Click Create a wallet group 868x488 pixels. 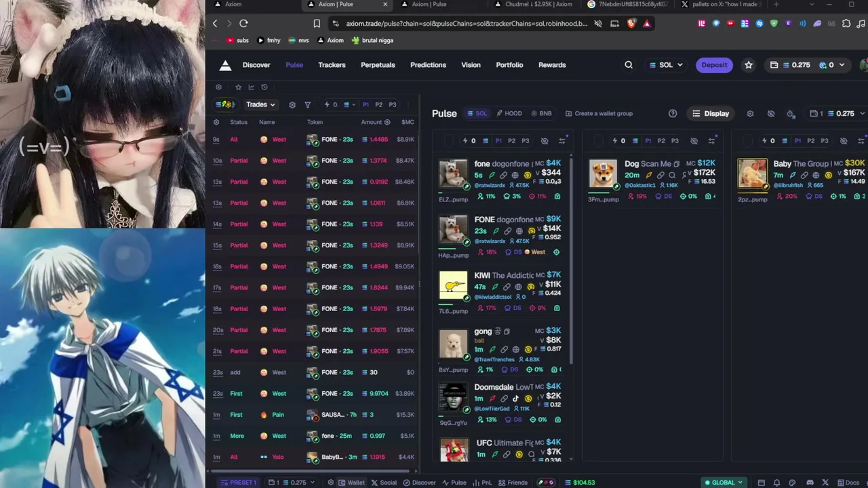pos(599,113)
